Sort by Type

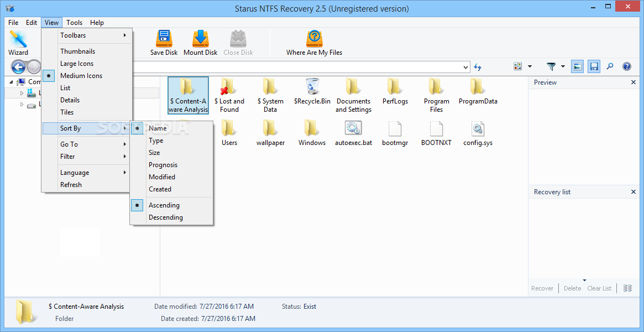pyautogui.click(x=171, y=141)
